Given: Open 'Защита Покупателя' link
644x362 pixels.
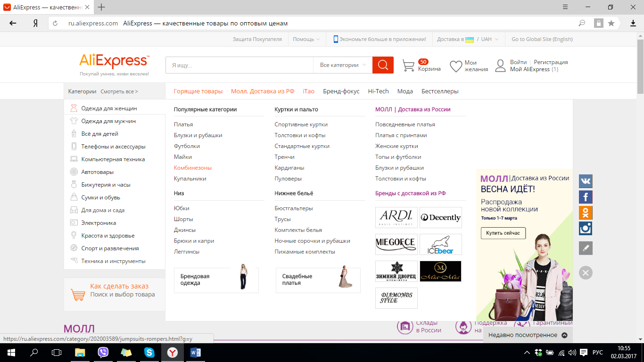Looking at the screenshot, I should (x=257, y=39).
